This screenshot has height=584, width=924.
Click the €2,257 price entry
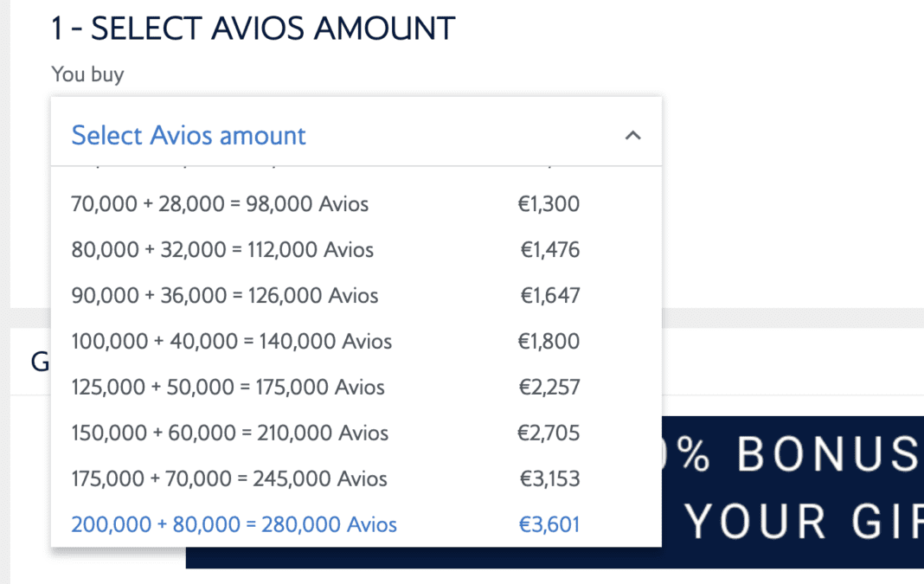tap(549, 388)
